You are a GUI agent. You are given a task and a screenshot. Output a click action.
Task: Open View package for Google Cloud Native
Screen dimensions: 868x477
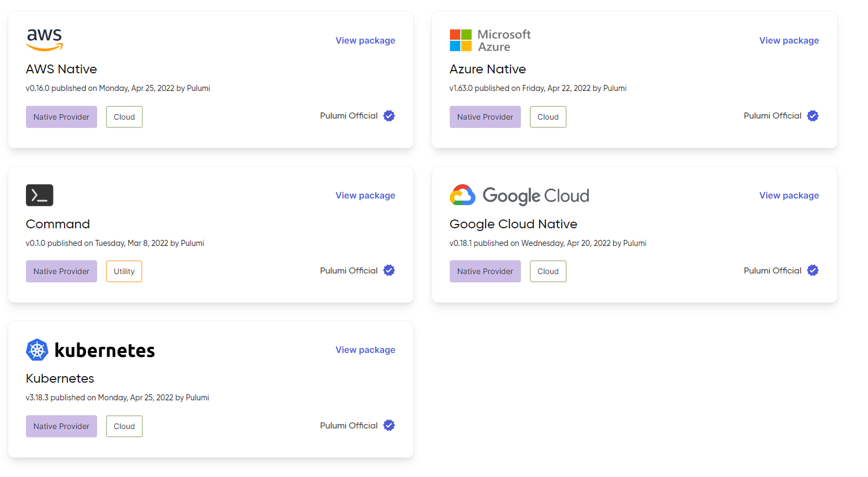[x=789, y=195]
